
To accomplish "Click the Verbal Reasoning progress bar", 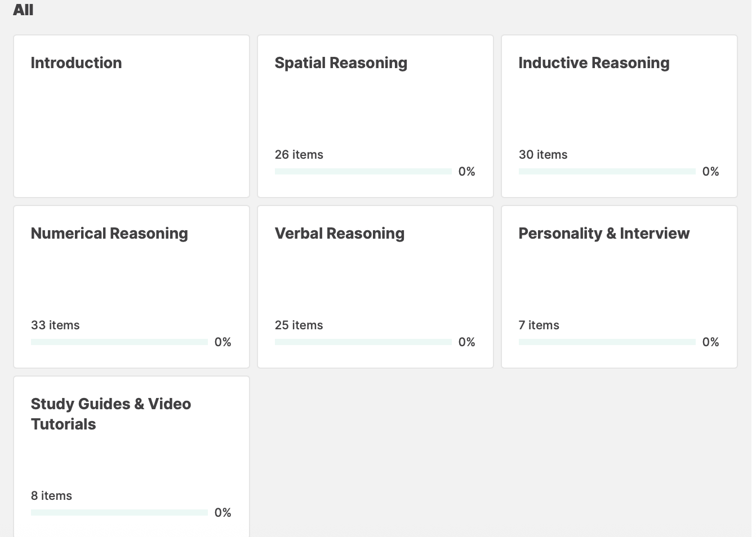I will [x=363, y=342].
